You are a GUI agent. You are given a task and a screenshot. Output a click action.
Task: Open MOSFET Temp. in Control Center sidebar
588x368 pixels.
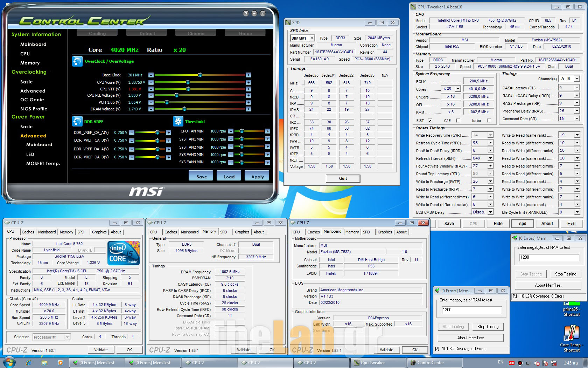[43, 163]
